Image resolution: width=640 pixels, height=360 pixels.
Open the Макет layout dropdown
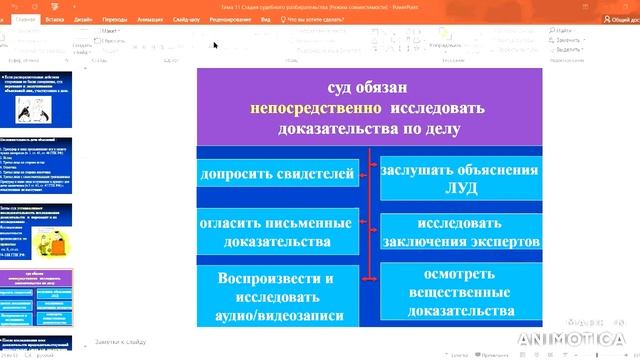click(x=108, y=31)
